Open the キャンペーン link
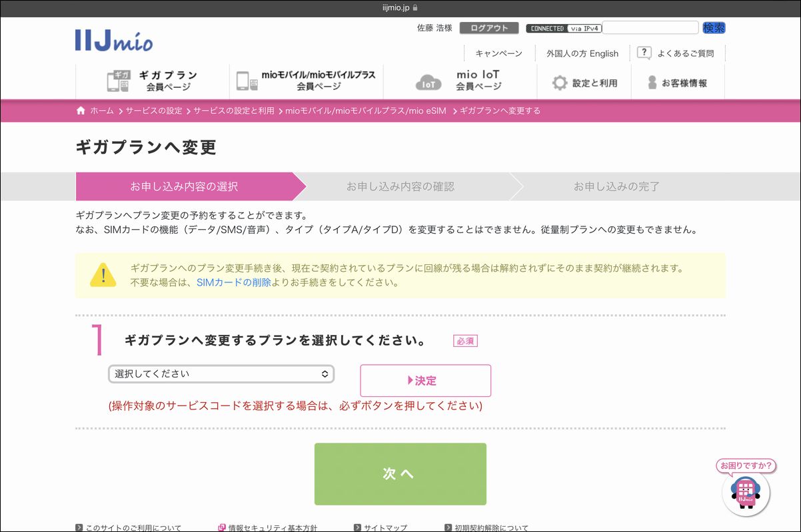Image resolution: width=801 pixels, height=532 pixels. pyautogui.click(x=498, y=53)
